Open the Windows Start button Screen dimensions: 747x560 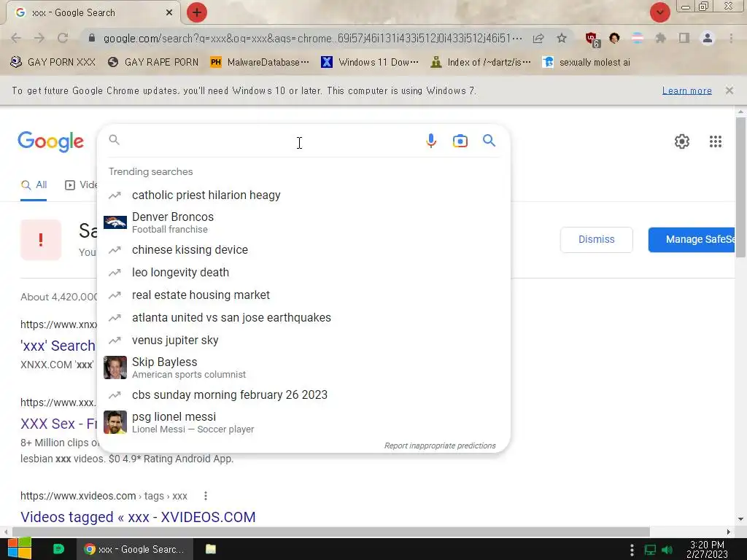(20, 549)
